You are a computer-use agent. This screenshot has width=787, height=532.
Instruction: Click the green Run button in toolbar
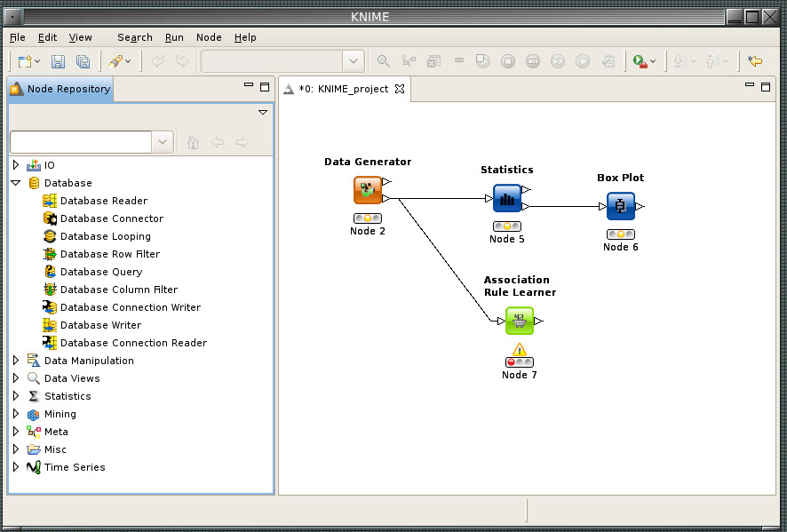pyautogui.click(x=640, y=61)
